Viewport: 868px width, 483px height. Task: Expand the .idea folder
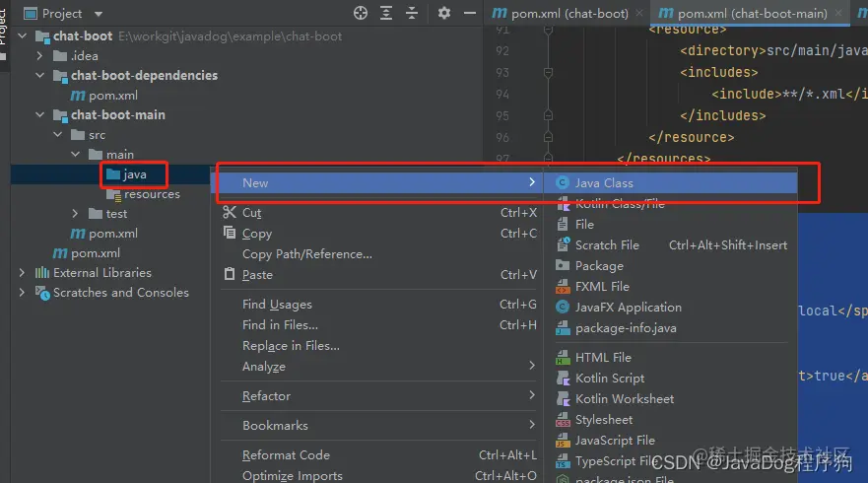(39, 56)
